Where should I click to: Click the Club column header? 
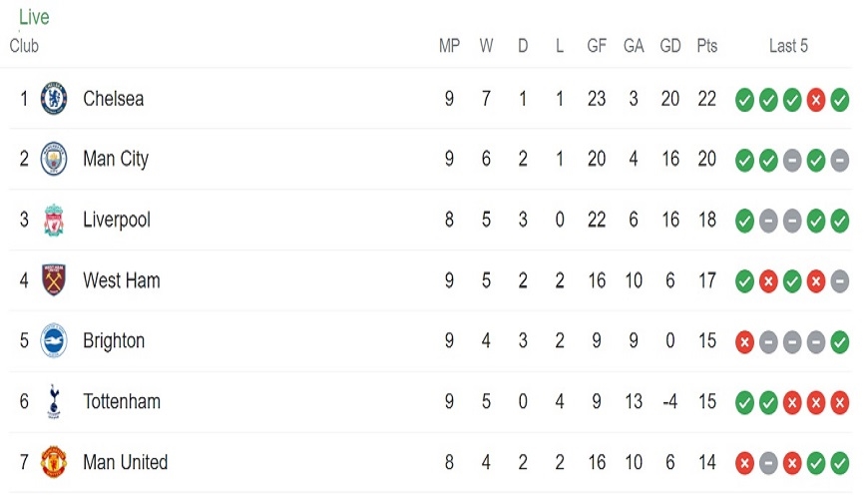click(24, 46)
